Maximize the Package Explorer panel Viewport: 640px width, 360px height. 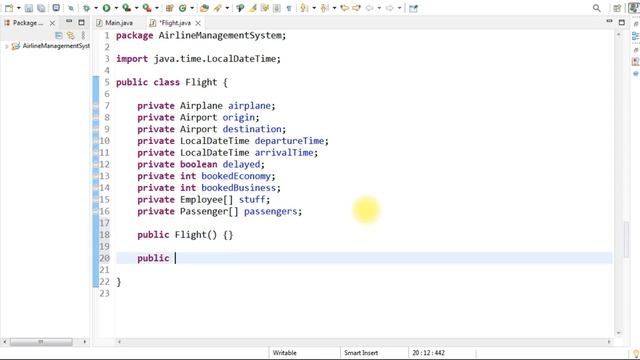81,22
